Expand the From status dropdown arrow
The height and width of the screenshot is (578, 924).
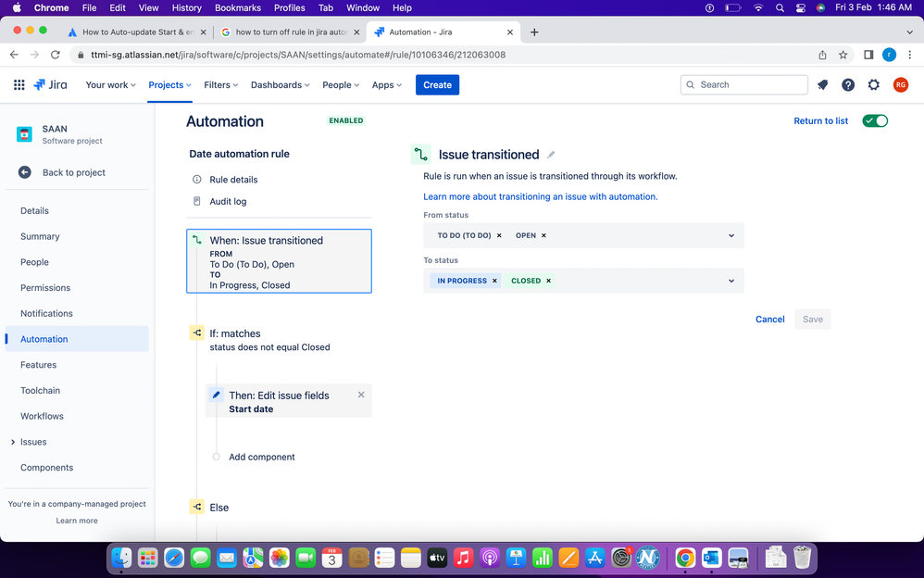coord(731,235)
